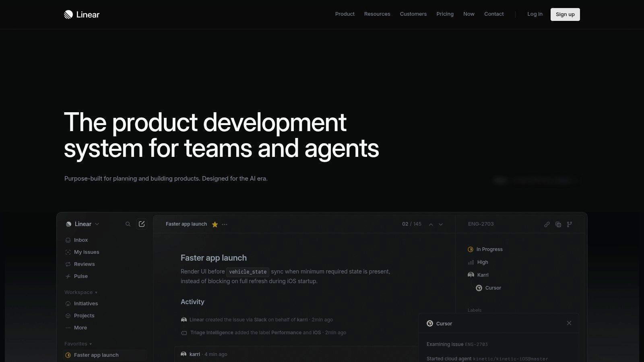Click the Sign up button
The image size is (644, 362).
565,14
